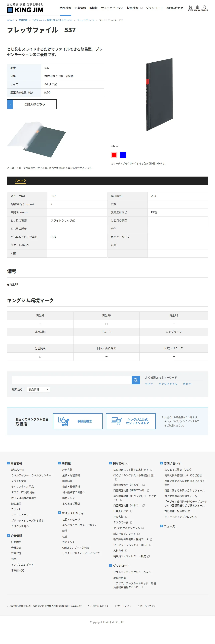Click blue arrow beside 商品情報 footer heading
215x644 pixels.
[8, 463]
